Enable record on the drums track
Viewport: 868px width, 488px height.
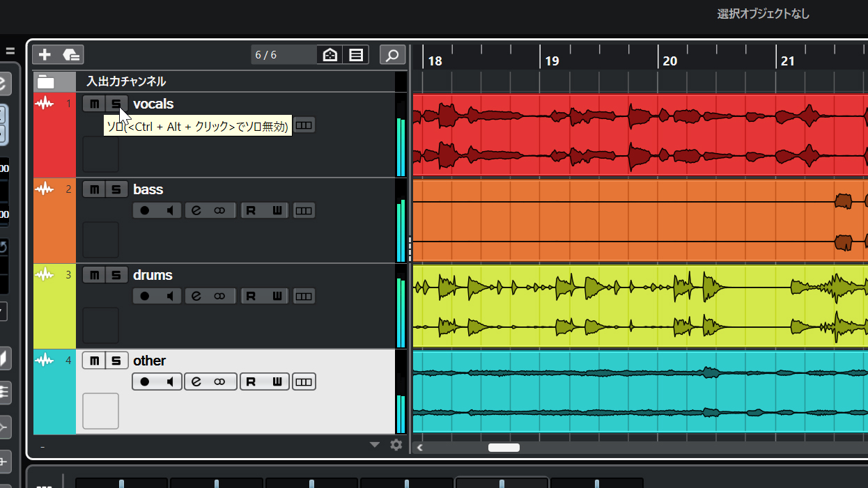145,296
